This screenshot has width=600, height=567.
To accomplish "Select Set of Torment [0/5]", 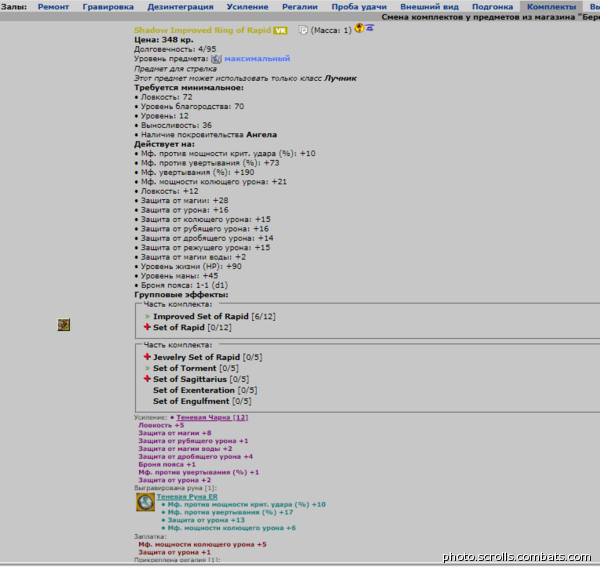I will pyautogui.click(x=196, y=368).
